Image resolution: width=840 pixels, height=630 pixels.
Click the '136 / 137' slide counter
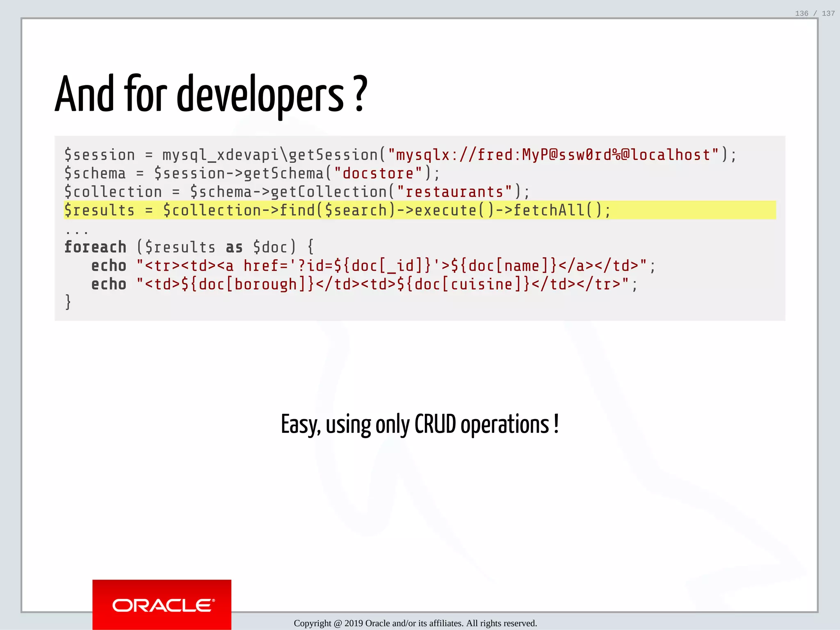[x=815, y=14]
